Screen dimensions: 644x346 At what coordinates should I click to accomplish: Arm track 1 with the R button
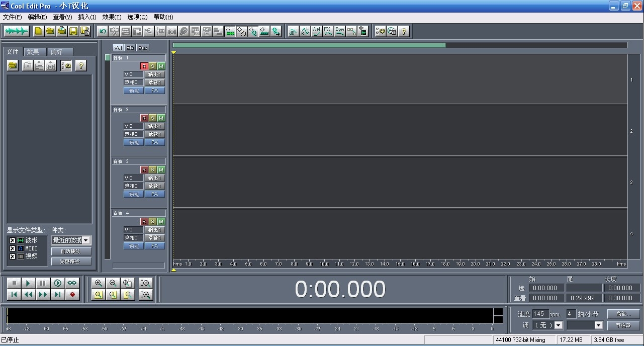tap(144, 66)
